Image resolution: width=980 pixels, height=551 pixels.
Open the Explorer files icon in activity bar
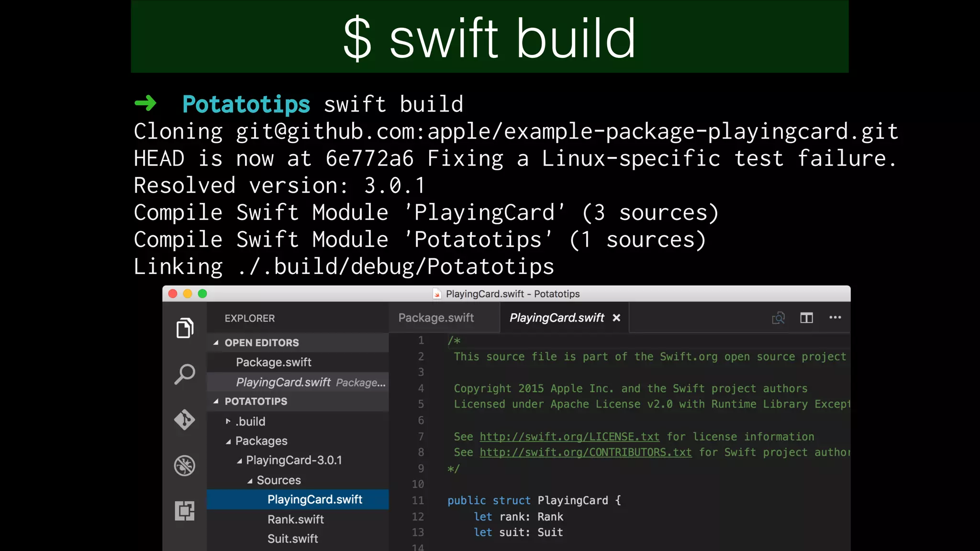pos(185,328)
